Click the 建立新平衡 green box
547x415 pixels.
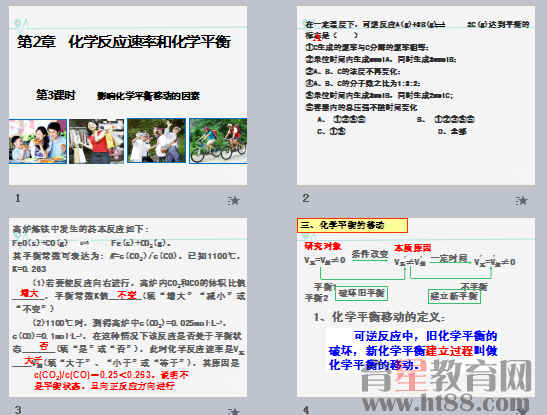[x=454, y=296]
